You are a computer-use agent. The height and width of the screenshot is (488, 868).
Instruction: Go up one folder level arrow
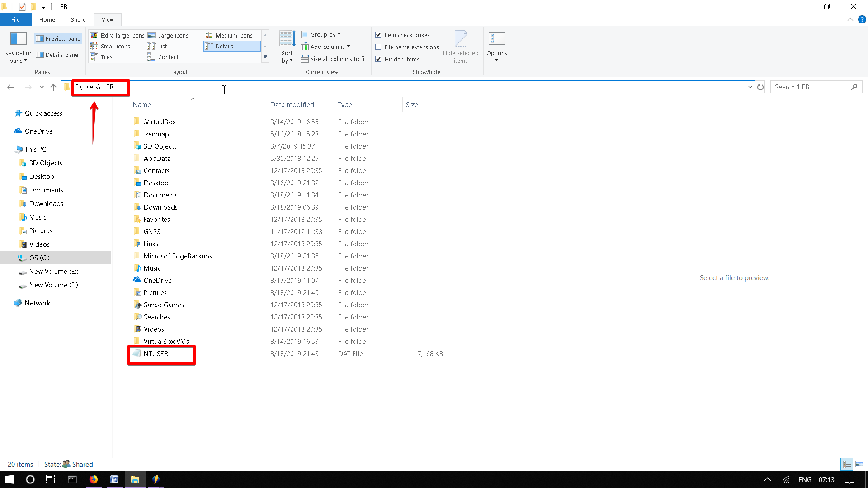(53, 87)
